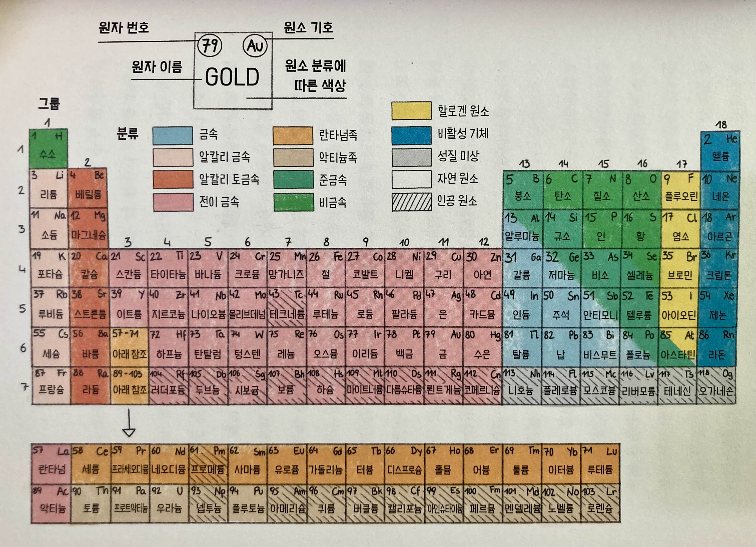Screen dimensions: 756x547
Task: Click the orange lanthanide legend swatch
Action: tap(293, 136)
